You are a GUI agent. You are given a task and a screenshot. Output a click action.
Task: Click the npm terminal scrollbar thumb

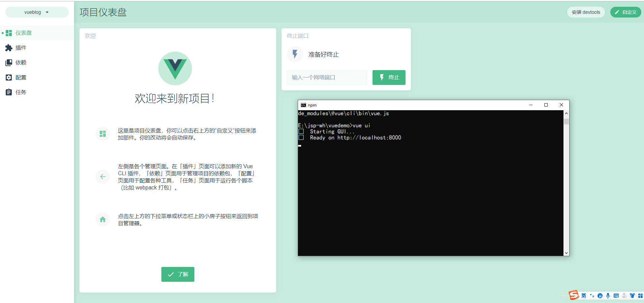tap(566, 121)
